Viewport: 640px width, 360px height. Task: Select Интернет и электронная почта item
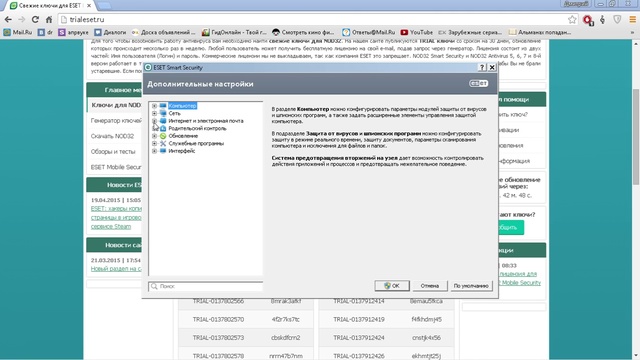pos(206,121)
